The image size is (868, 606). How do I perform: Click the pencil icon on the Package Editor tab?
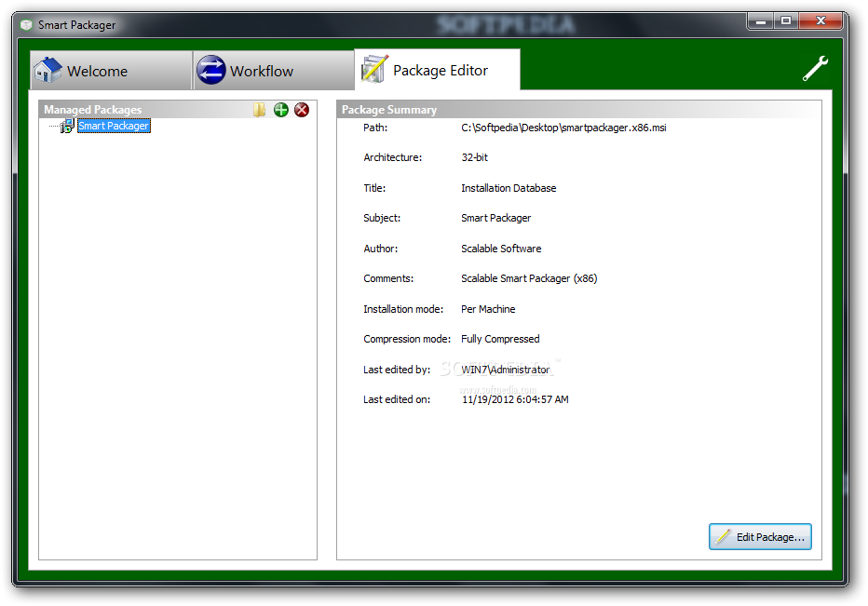pos(374,69)
